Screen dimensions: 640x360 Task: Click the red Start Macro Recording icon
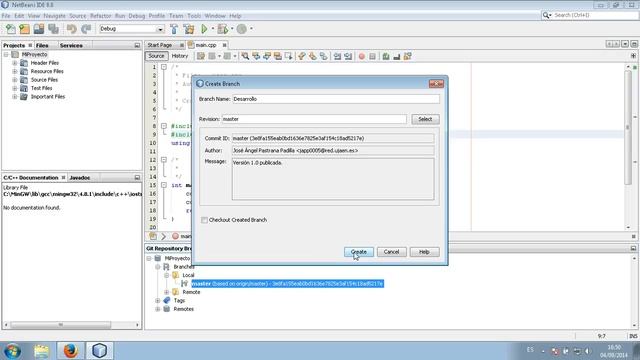pyautogui.click(x=362, y=56)
